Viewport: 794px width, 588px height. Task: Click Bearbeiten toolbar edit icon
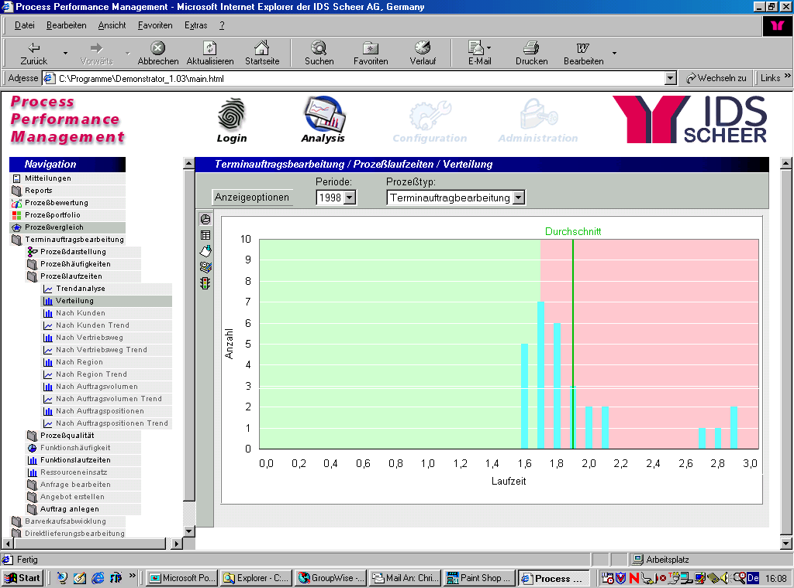[x=583, y=53]
